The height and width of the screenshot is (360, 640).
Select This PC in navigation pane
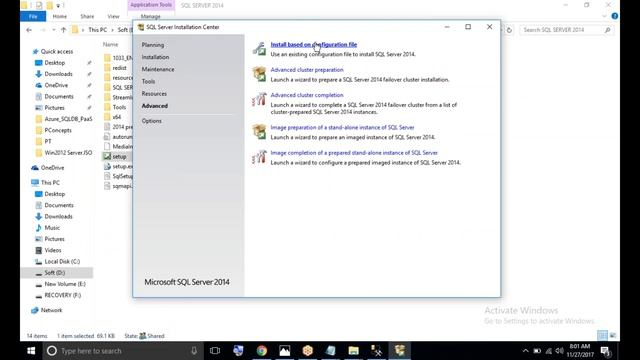(x=50, y=182)
